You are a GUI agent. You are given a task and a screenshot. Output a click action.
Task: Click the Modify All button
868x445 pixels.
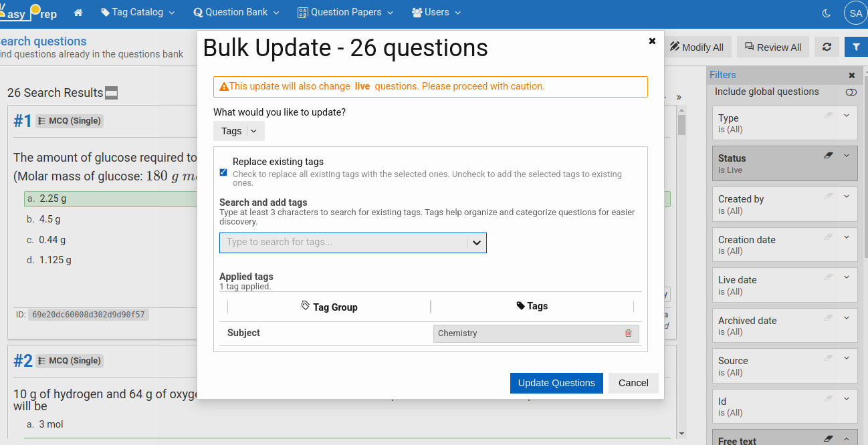tap(697, 47)
